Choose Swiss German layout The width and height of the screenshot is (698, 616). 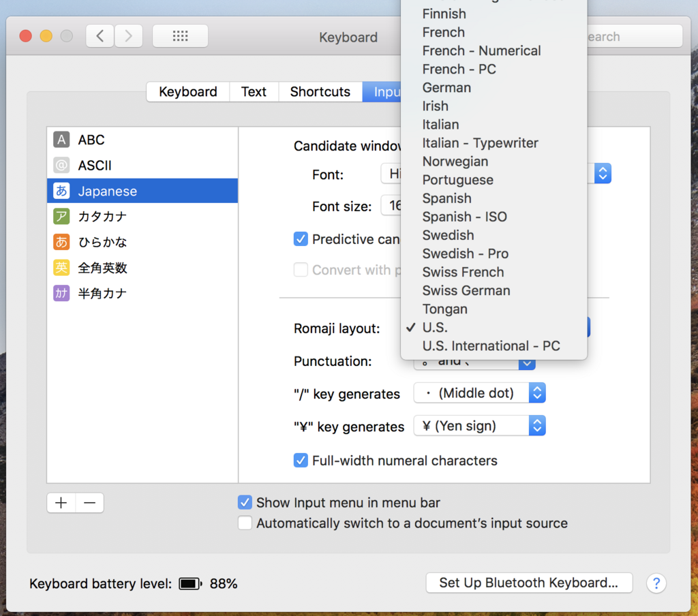(494, 291)
